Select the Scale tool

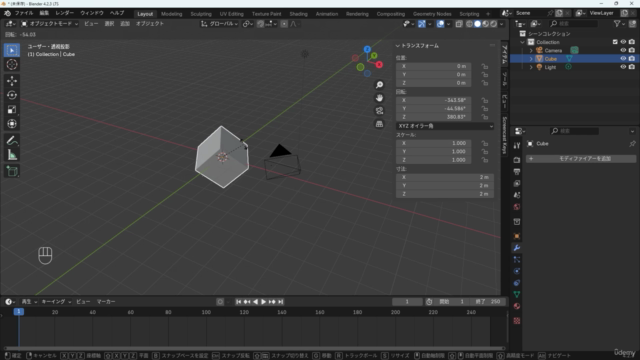pyautogui.click(x=12, y=109)
